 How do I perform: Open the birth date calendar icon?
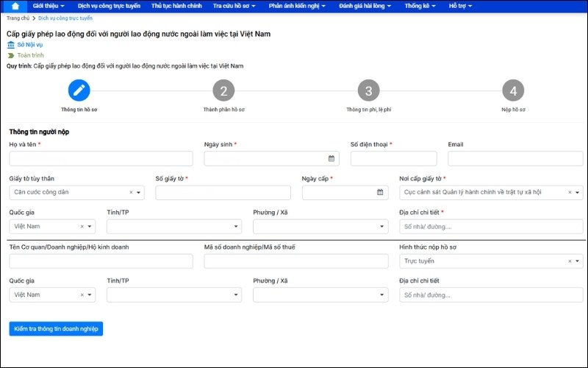(x=331, y=158)
